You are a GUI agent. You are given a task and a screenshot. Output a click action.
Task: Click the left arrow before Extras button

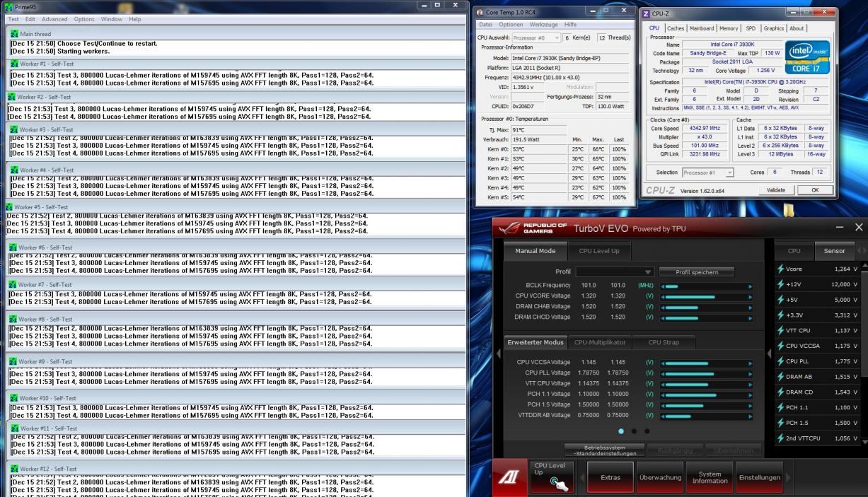584,477
